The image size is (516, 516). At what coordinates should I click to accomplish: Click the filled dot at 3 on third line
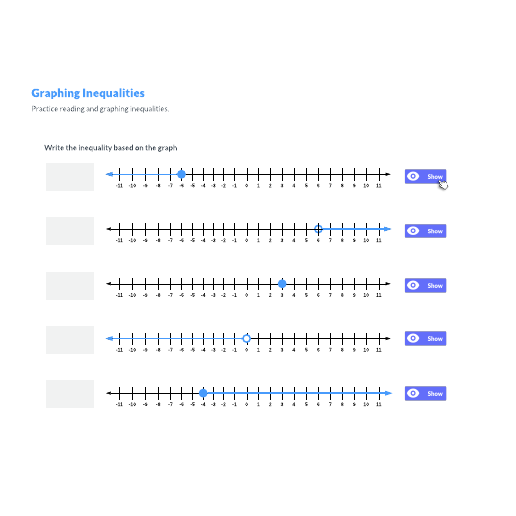[x=282, y=284]
